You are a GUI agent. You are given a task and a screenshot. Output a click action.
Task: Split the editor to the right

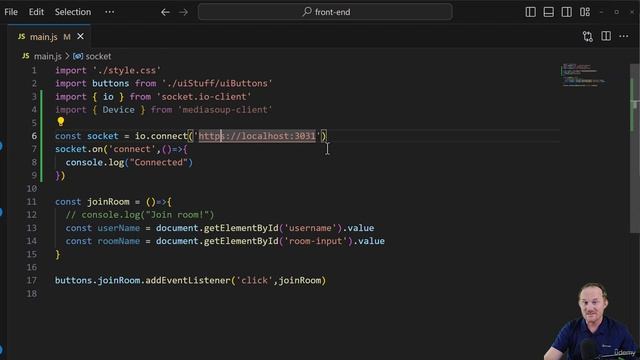tap(606, 36)
